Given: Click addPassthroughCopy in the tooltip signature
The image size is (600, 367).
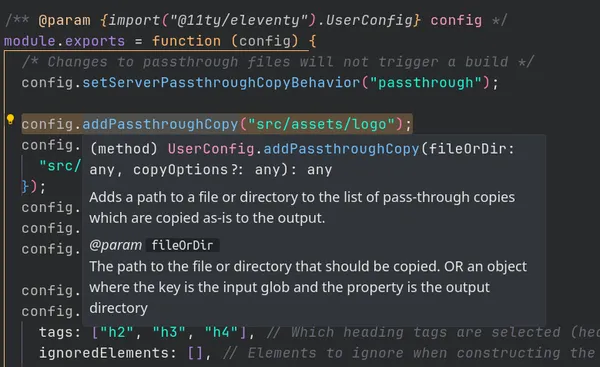Looking at the screenshot, I should point(341,148).
